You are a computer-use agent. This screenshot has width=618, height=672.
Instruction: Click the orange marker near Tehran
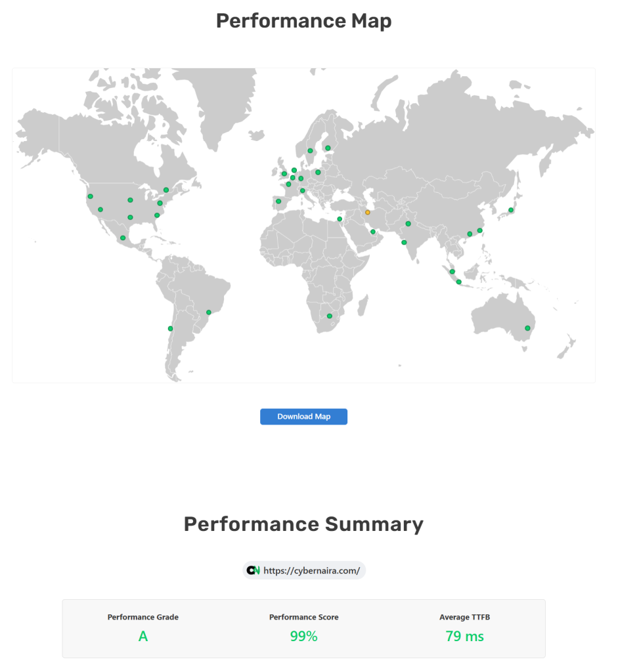pos(368,212)
